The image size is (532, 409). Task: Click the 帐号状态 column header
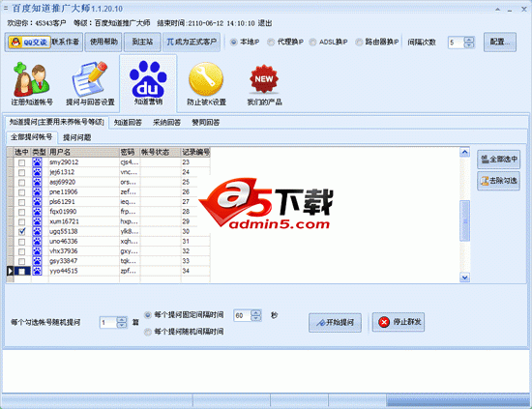click(x=161, y=152)
